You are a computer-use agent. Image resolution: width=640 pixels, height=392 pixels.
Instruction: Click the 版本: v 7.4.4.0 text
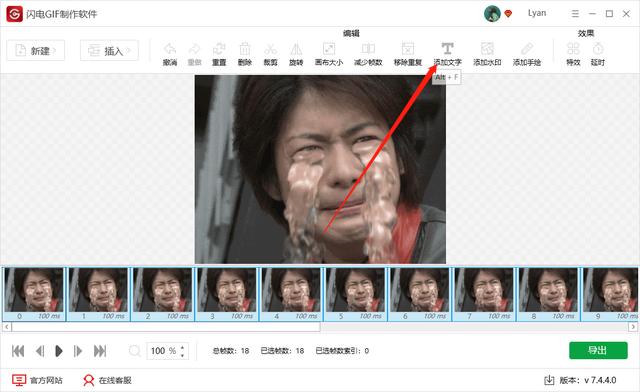click(x=588, y=380)
